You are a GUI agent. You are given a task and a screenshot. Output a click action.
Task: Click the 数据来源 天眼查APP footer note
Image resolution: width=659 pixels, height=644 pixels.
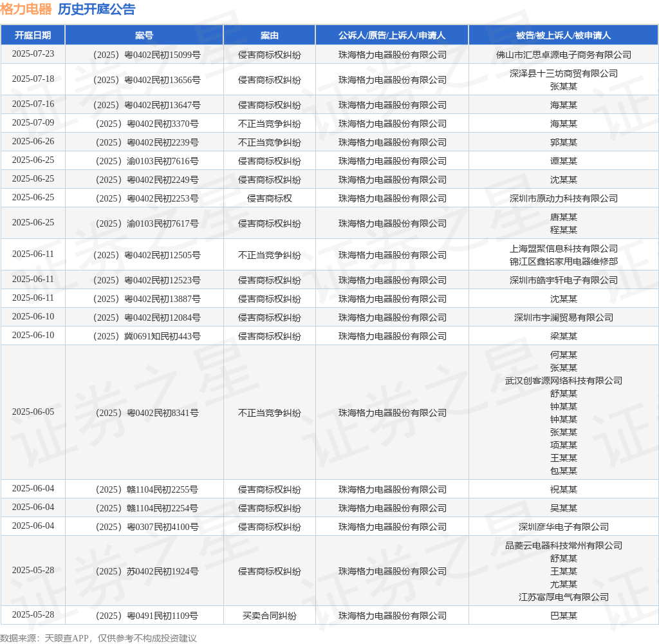98,638
